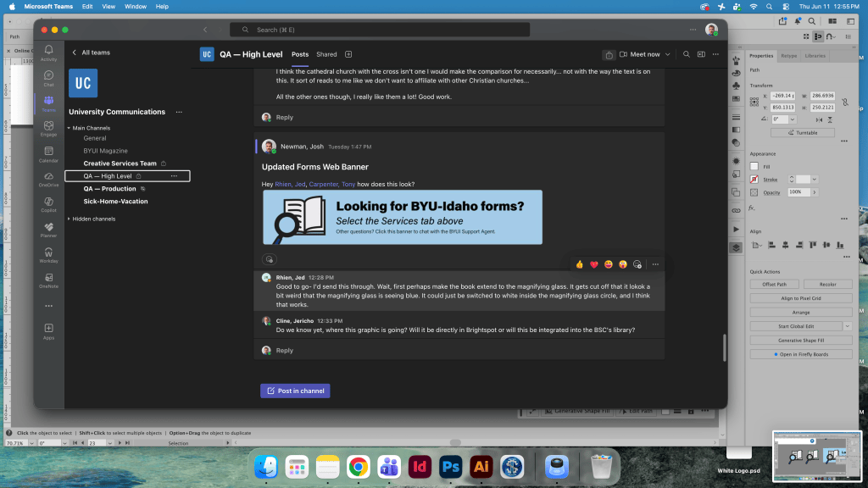Expand the Hidden channels section
This screenshot has height=488, width=868.
pos(91,219)
